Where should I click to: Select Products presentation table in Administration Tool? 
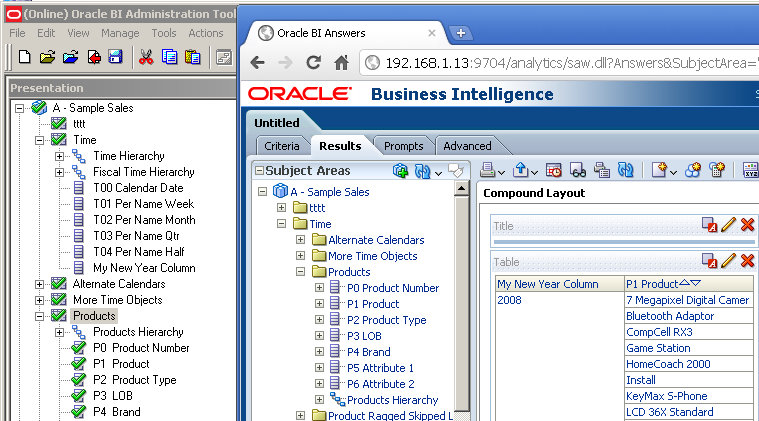click(94, 316)
